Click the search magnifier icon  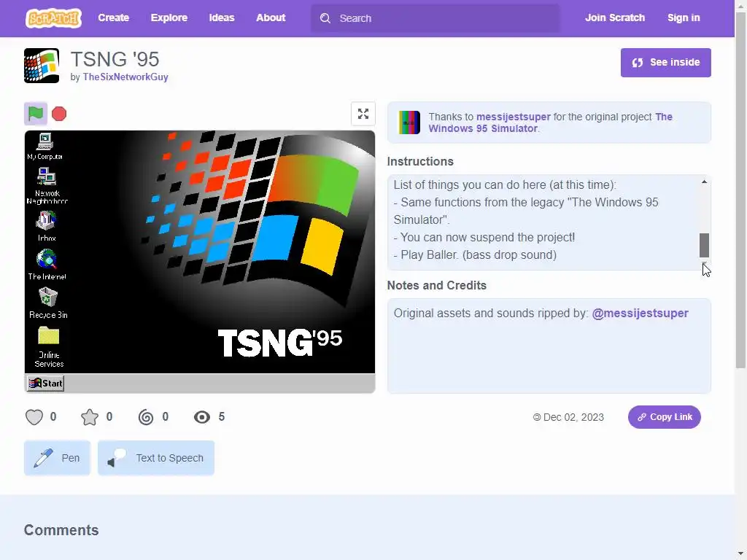pyautogui.click(x=325, y=18)
